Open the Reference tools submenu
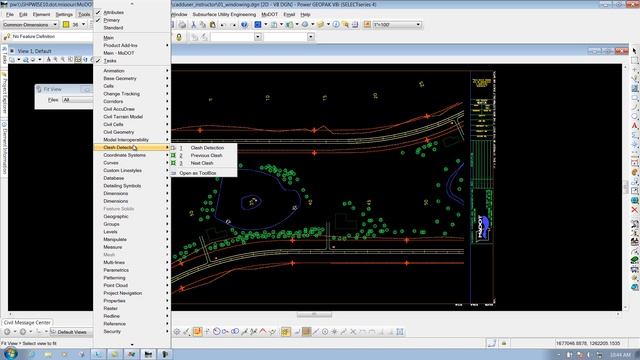640x360 pixels. pos(132,324)
